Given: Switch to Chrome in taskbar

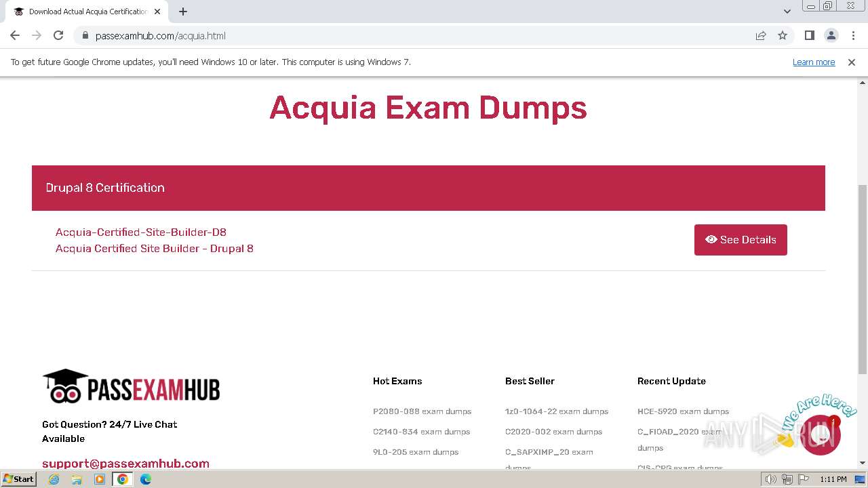Looking at the screenshot, I should point(122,479).
